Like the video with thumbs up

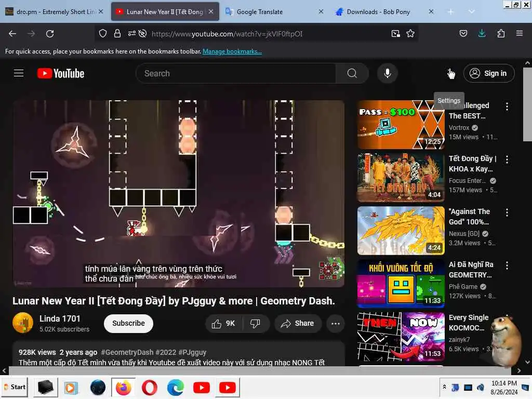tap(224, 323)
